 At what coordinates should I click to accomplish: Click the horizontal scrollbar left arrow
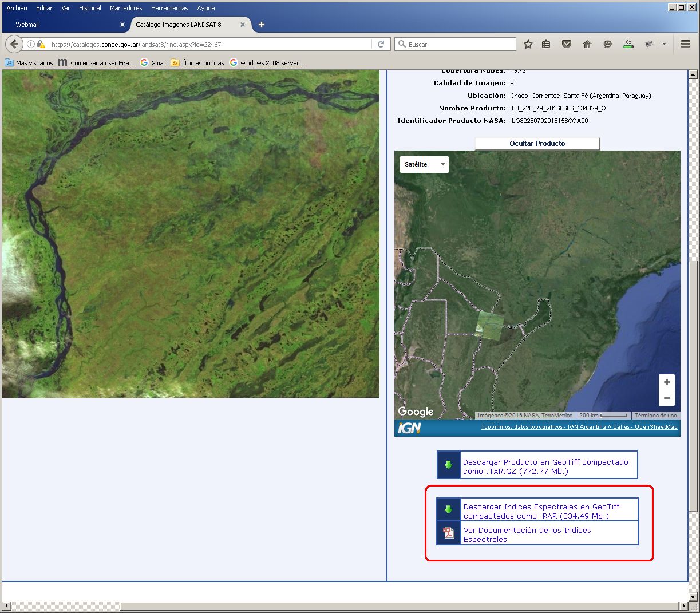coord(7,606)
